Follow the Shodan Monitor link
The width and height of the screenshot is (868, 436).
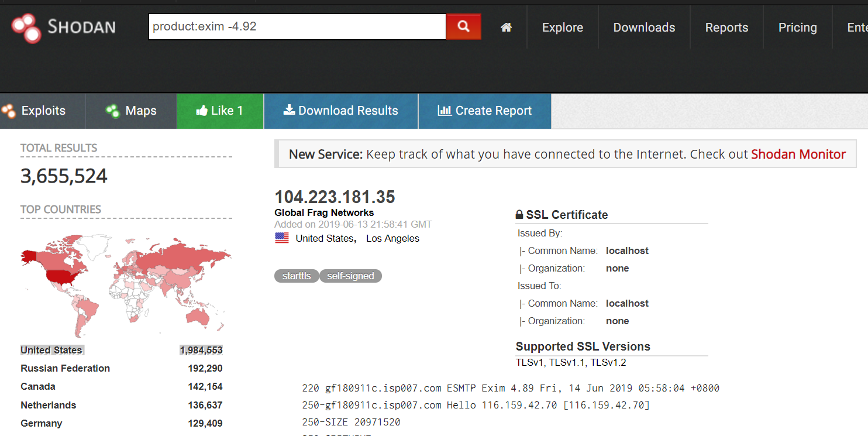[798, 155]
